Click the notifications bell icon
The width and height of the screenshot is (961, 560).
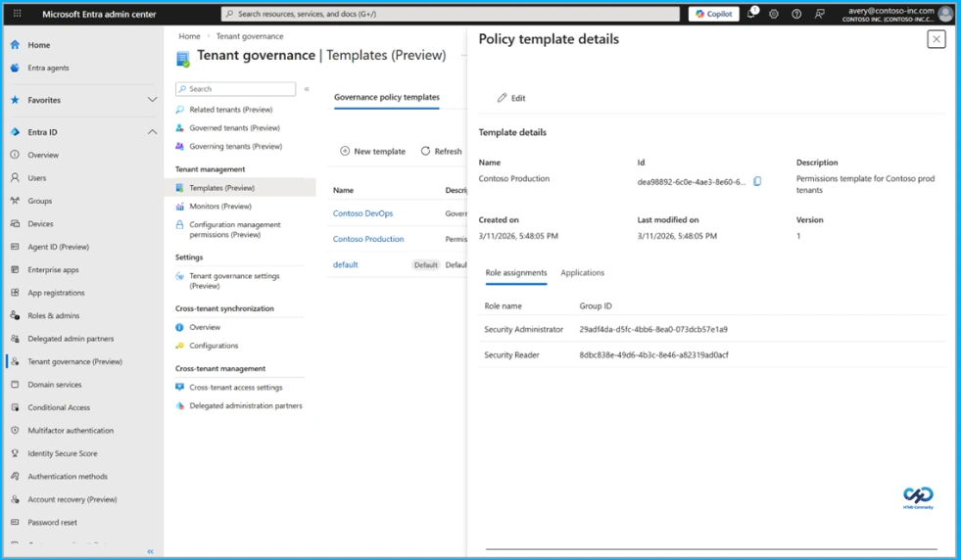point(750,14)
